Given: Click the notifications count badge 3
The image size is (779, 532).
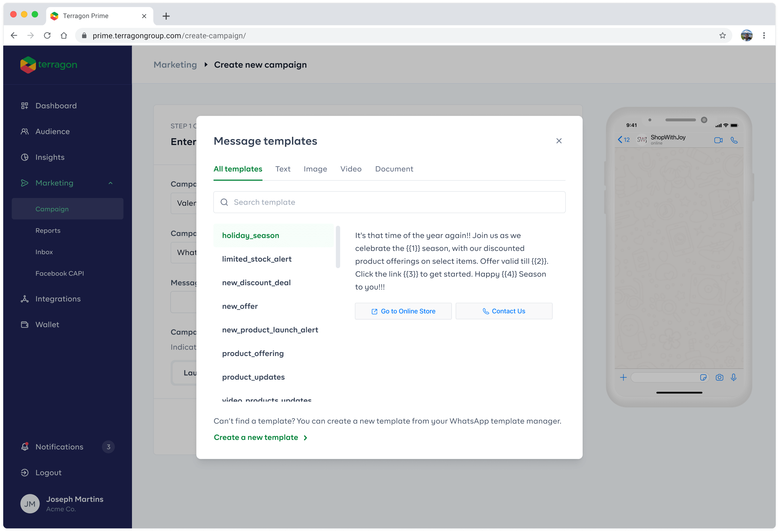Looking at the screenshot, I should click(108, 447).
